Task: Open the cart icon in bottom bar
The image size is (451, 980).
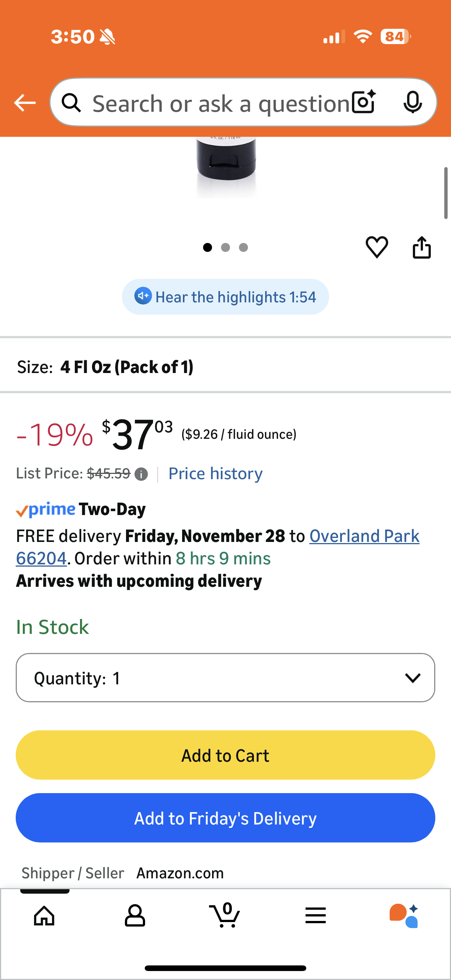Action: 225,915
